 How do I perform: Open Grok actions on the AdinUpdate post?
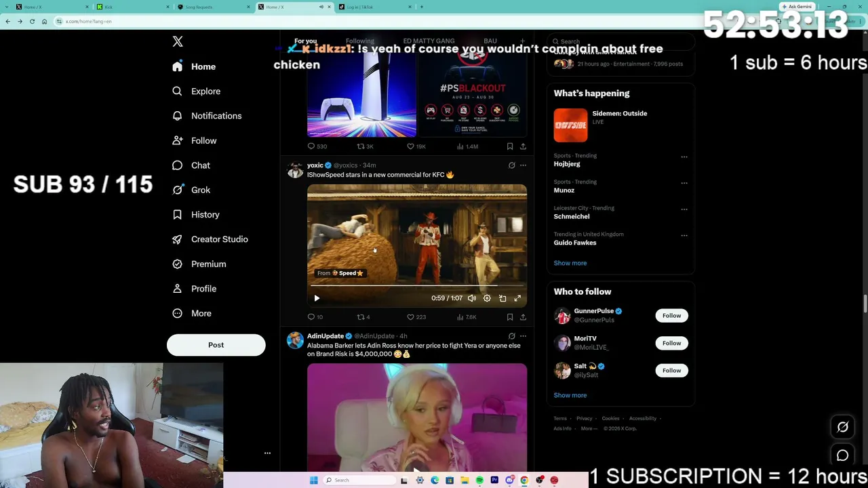(x=512, y=336)
